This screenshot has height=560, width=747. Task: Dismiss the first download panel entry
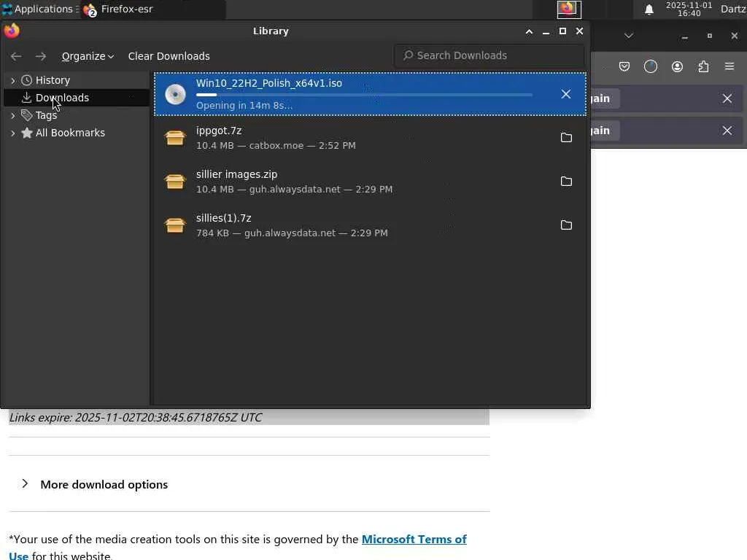[x=727, y=98]
